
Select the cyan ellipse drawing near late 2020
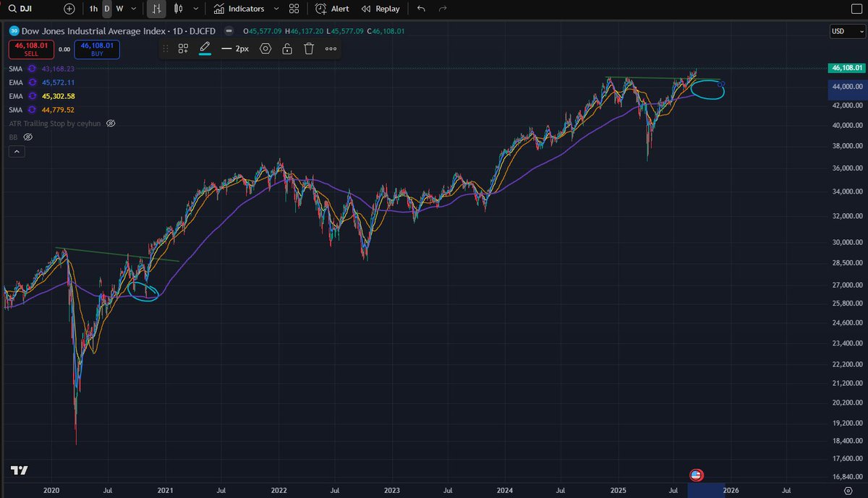pos(143,291)
